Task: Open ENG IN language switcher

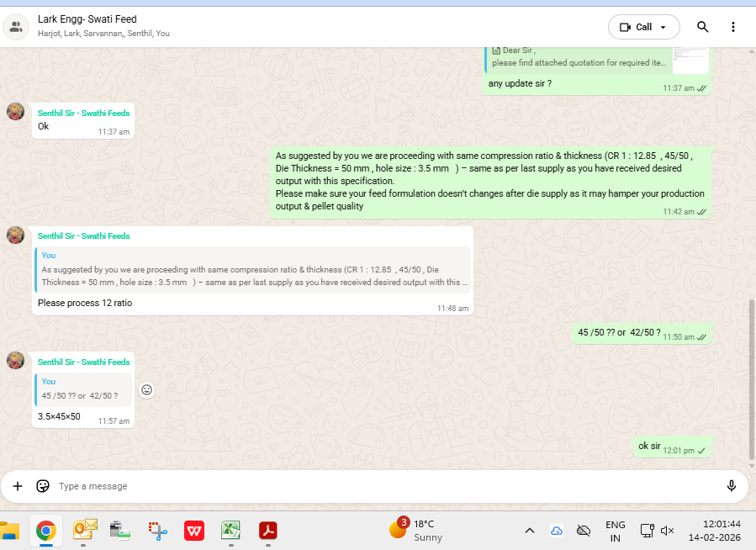Action: pyautogui.click(x=616, y=531)
